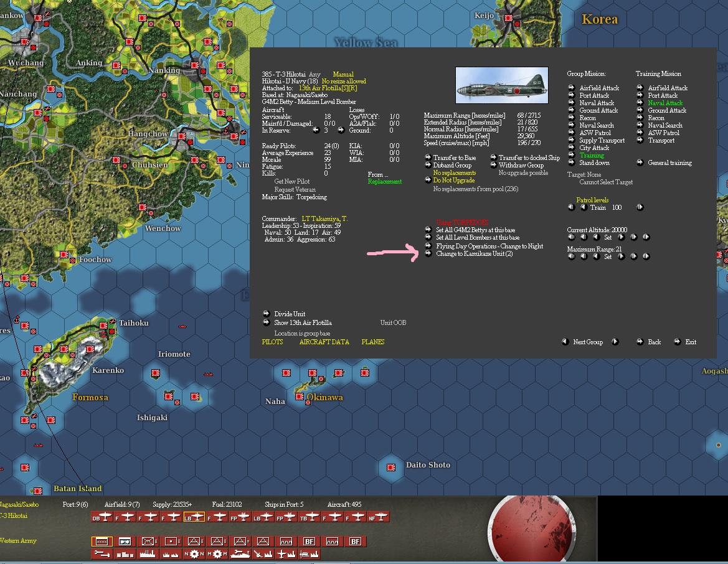Go to previous group arrow
The width and height of the screenshot is (728, 564).
point(565,342)
